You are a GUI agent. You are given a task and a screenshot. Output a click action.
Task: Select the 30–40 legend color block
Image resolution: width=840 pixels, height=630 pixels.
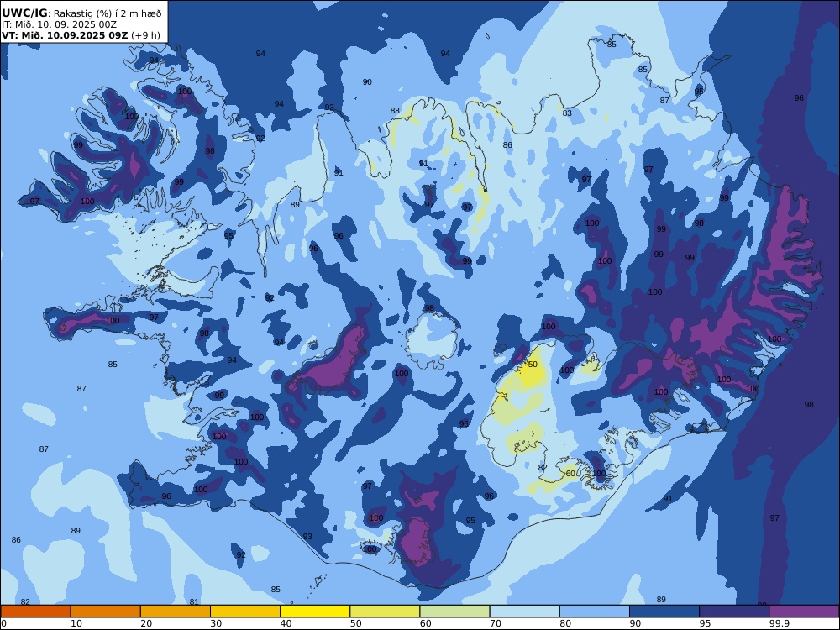click(245, 612)
